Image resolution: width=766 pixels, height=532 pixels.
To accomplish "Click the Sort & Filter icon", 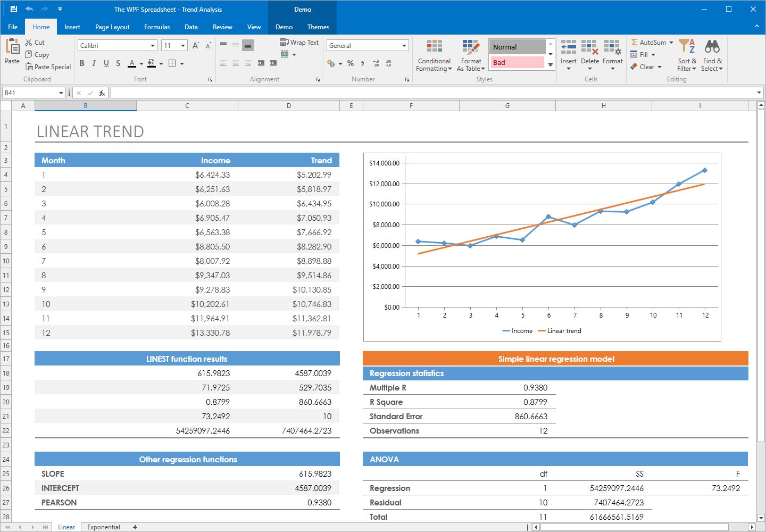I will pos(687,47).
